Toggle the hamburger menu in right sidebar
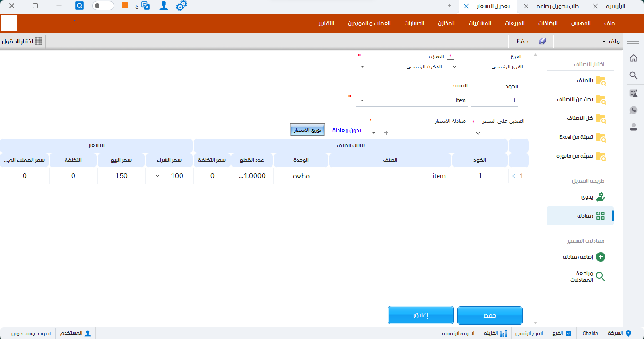 (x=633, y=42)
